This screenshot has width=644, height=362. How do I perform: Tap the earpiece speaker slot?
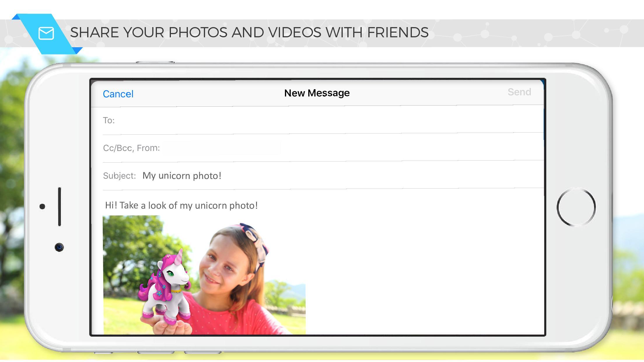[60, 207]
